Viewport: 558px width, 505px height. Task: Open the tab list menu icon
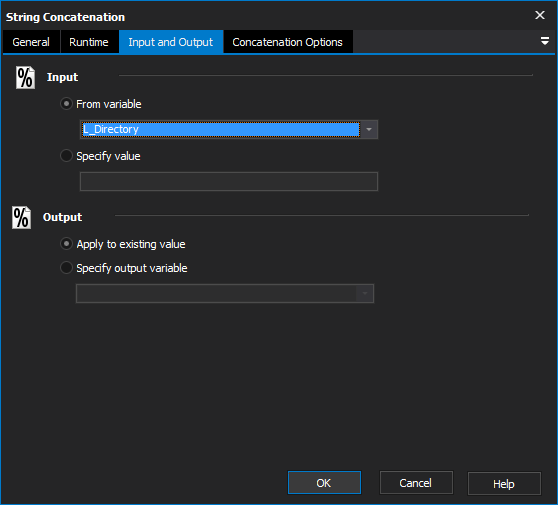544,41
